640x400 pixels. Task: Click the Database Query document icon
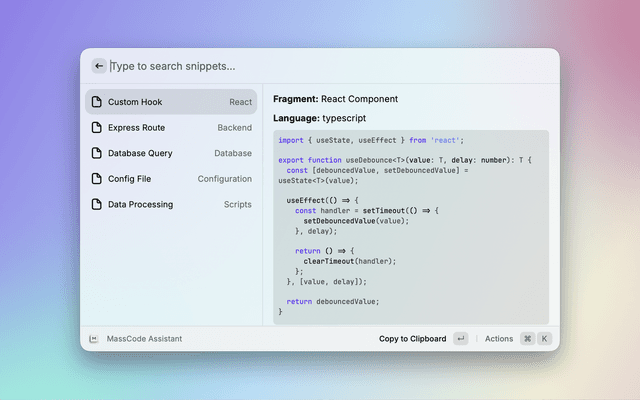(x=97, y=153)
